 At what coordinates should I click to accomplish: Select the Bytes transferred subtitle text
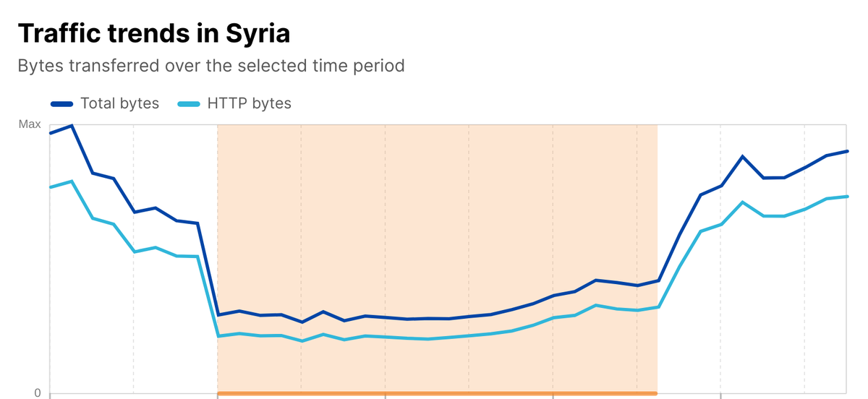[x=210, y=66]
